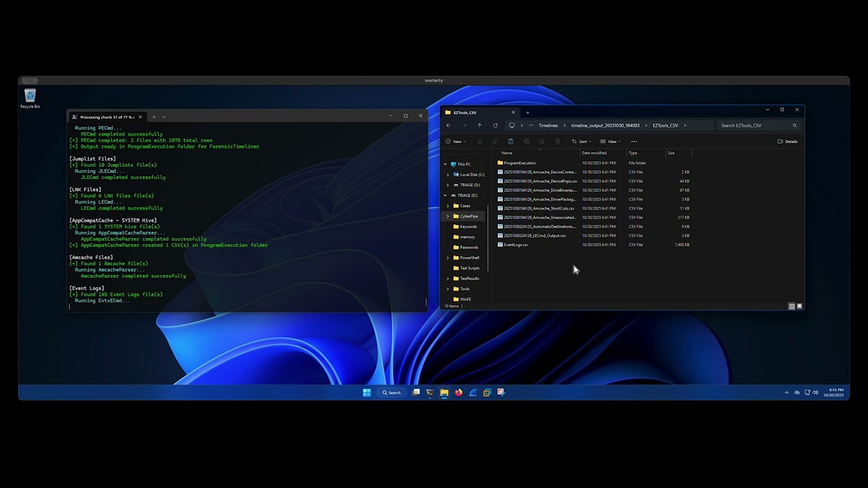The width and height of the screenshot is (868, 488).
Task: Open Task View on taskbar
Action: (x=416, y=392)
